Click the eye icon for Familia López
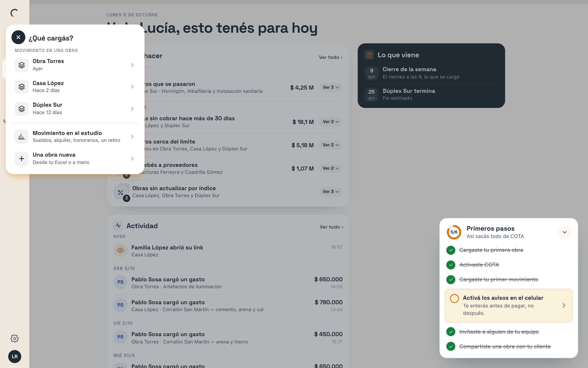The width and height of the screenshot is (588, 368). (120, 250)
